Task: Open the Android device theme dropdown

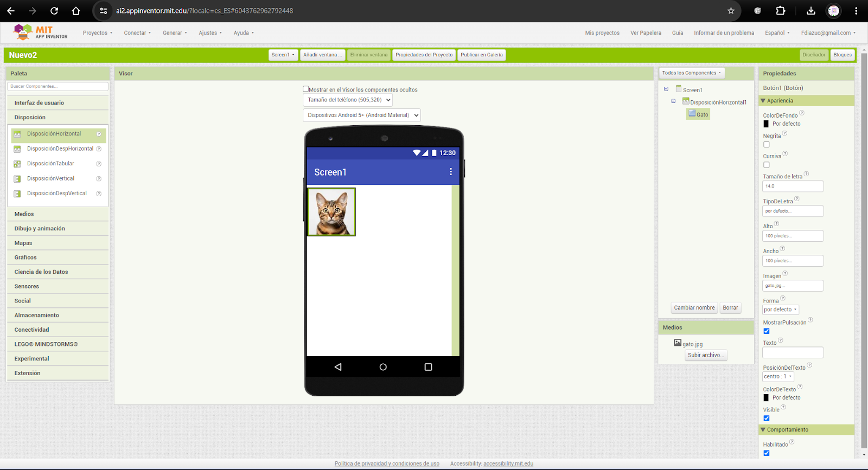Action: coord(362,115)
